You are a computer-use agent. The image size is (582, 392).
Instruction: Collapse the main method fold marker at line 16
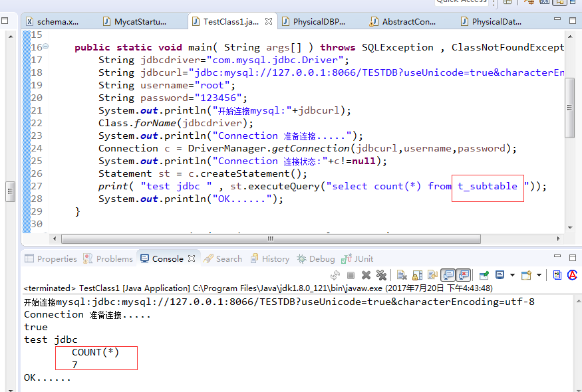(x=45, y=47)
